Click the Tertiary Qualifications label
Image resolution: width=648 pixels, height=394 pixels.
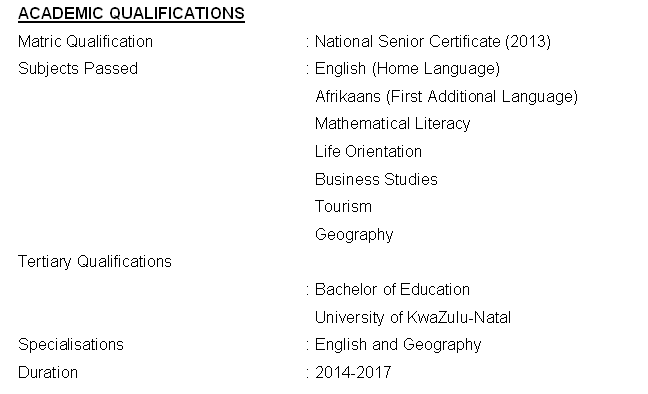click(x=95, y=262)
